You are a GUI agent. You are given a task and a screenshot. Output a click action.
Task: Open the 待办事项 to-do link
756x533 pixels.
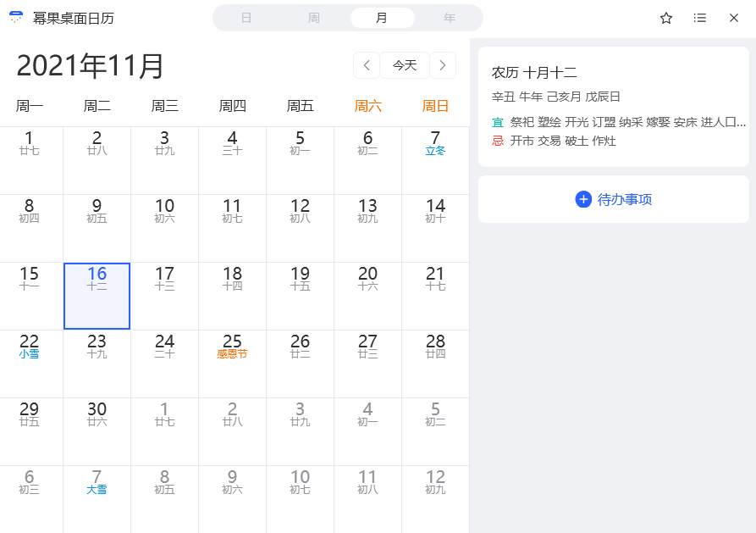pyautogui.click(x=625, y=199)
